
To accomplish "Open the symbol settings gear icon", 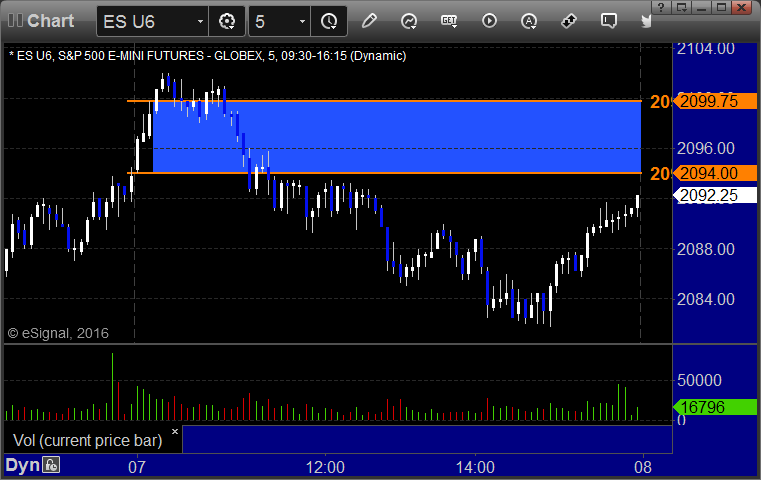I will [227, 21].
